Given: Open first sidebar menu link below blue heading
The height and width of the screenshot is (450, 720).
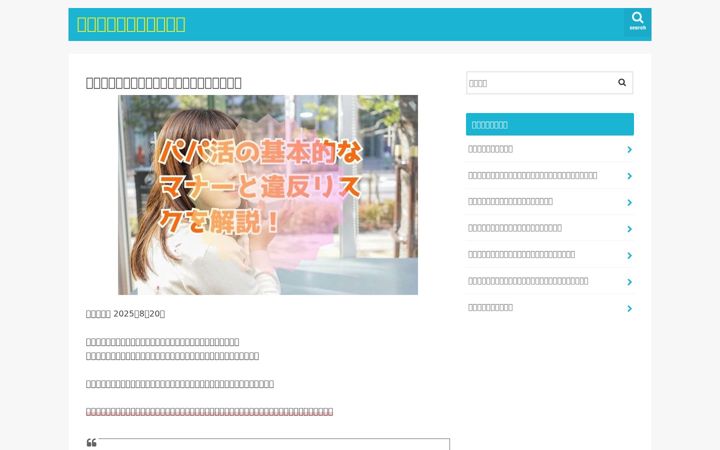Looking at the screenshot, I should pos(490,149).
